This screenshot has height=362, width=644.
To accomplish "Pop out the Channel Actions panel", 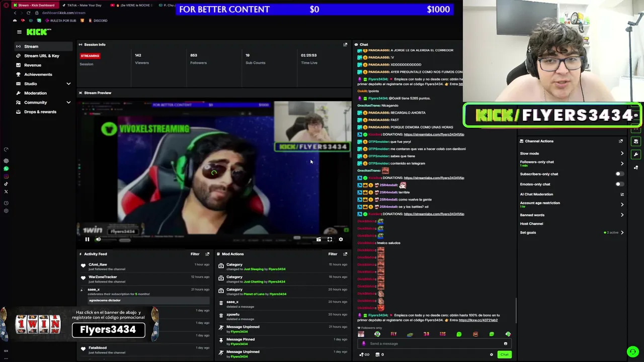I will [x=621, y=141].
